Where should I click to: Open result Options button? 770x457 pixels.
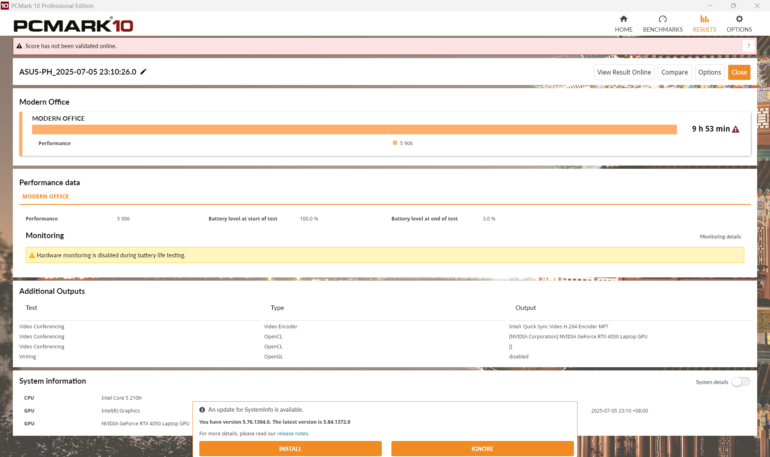710,72
